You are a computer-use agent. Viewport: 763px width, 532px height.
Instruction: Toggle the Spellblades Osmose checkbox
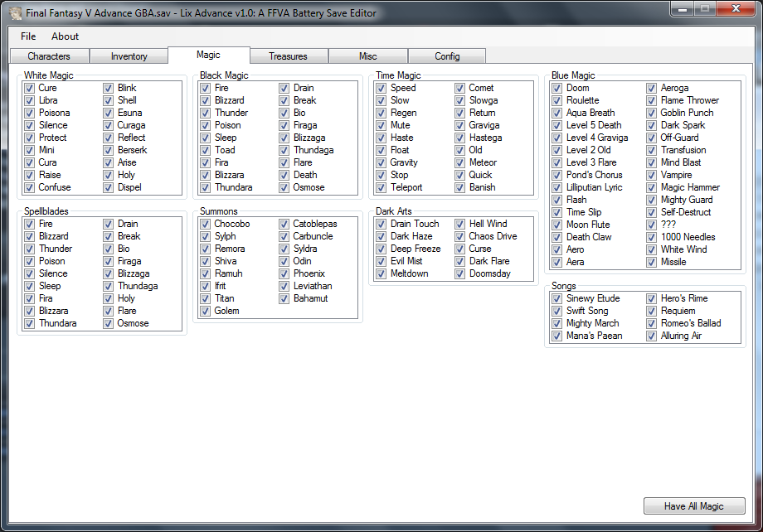108,323
